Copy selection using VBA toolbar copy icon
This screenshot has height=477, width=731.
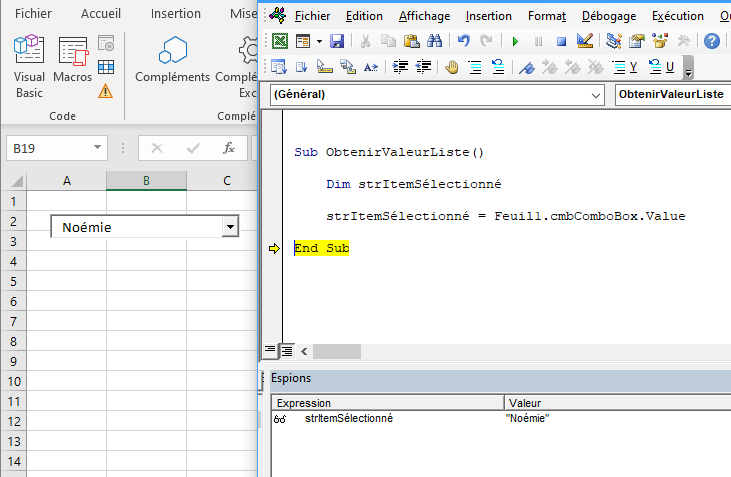pos(388,41)
